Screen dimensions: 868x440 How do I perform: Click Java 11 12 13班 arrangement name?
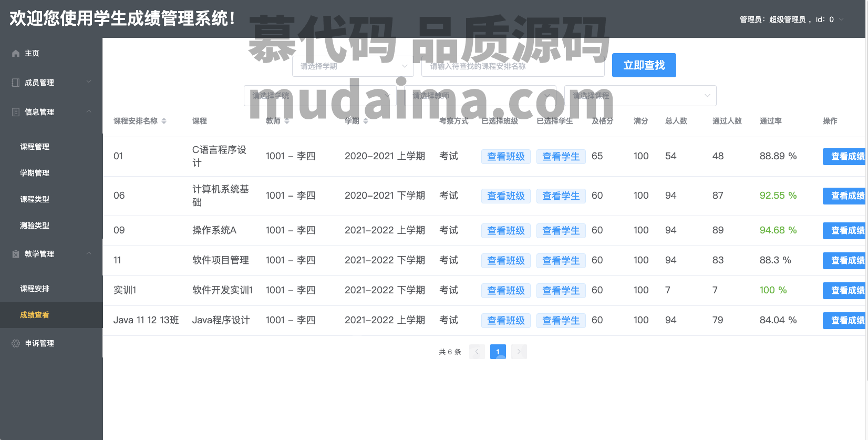click(x=146, y=320)
